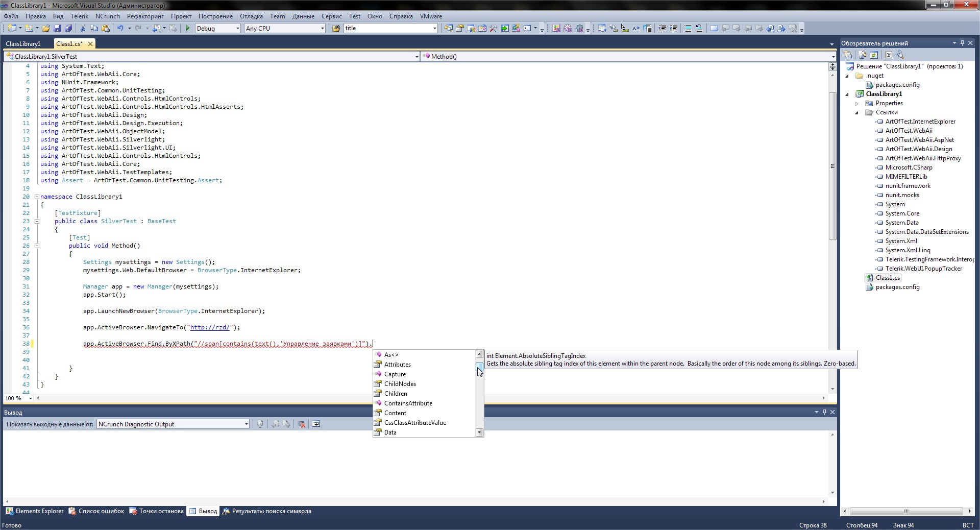Click the Start Debugging green play button
980x530 pixels.
tap(187, 29)
